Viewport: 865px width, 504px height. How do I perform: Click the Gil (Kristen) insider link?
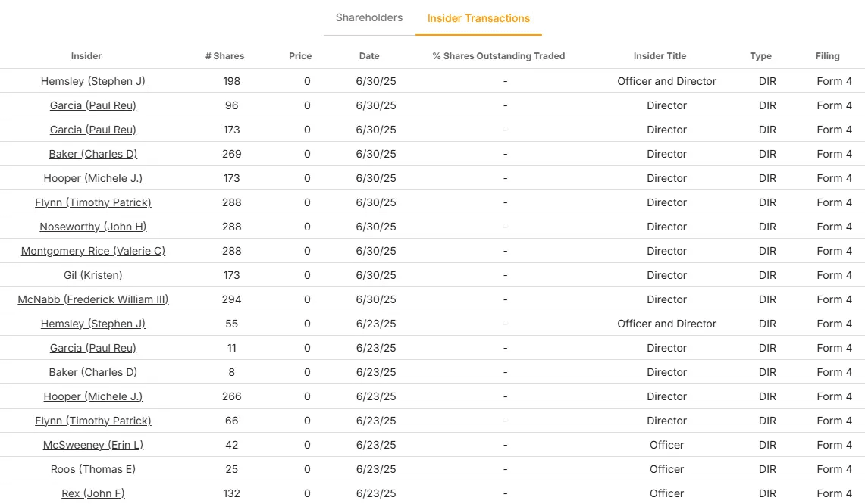coord(93,275)
